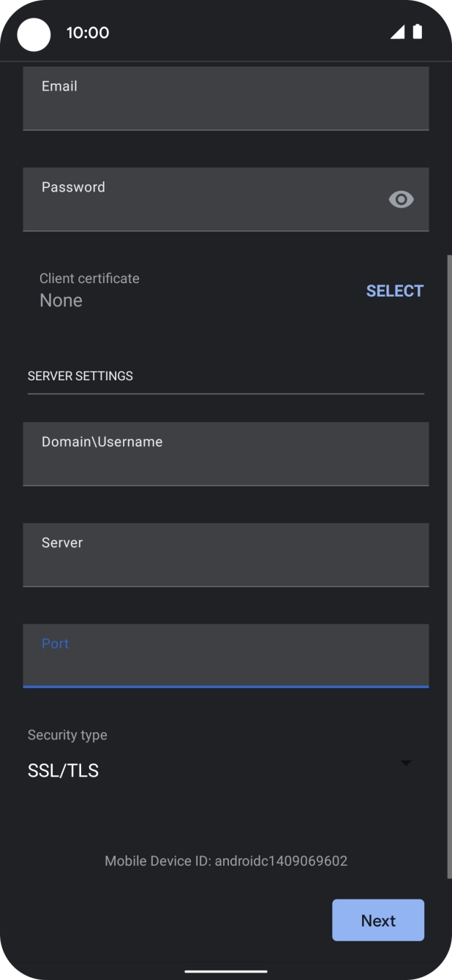
Task: Change security from SSL/TLS option
Action: click(x=63, y=770)
